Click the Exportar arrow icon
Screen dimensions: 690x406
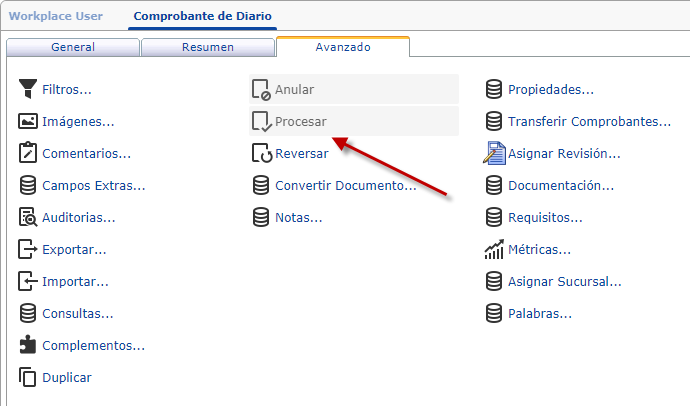(x=28, y=249)
